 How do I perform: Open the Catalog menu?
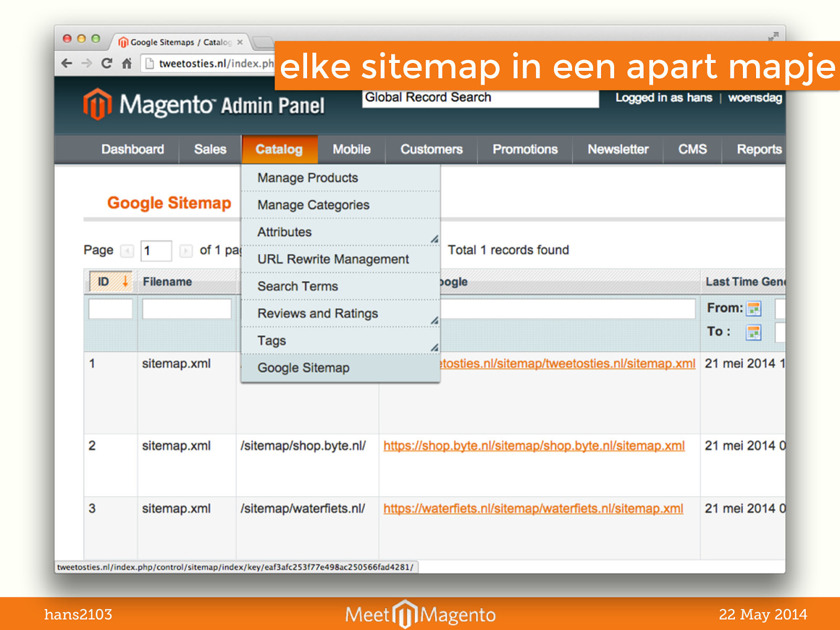click(279, 149)
